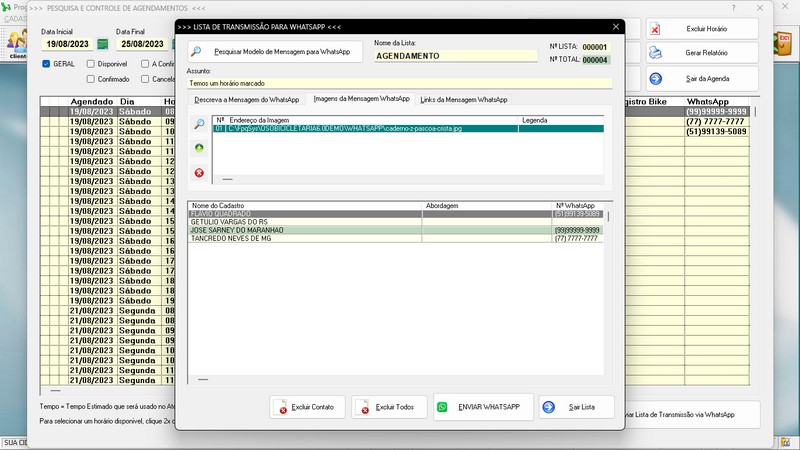800x450 pixels.
Task: Select contact JOSE SARNEY DO MARANHAO
Action: click(x=395, y=230)
